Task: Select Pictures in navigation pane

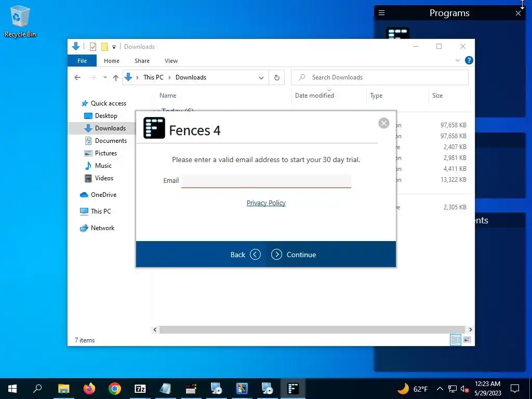Action: 100,153
